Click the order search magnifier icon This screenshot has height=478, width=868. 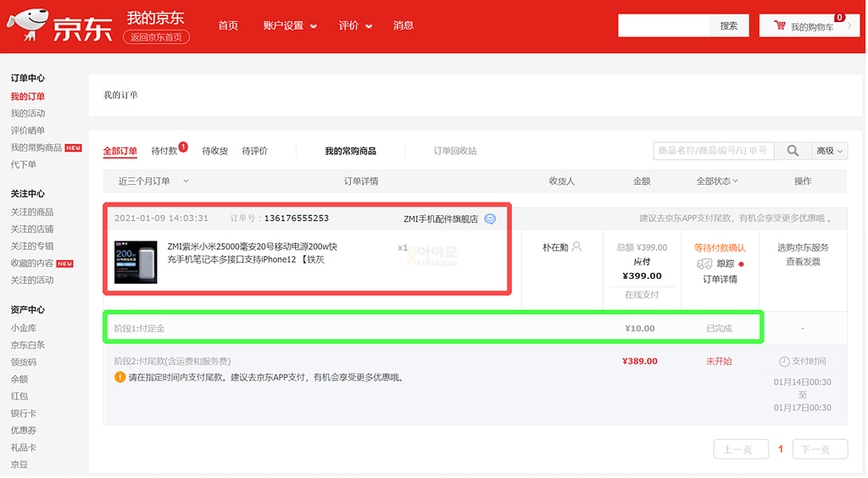click(x=793, y=151)
